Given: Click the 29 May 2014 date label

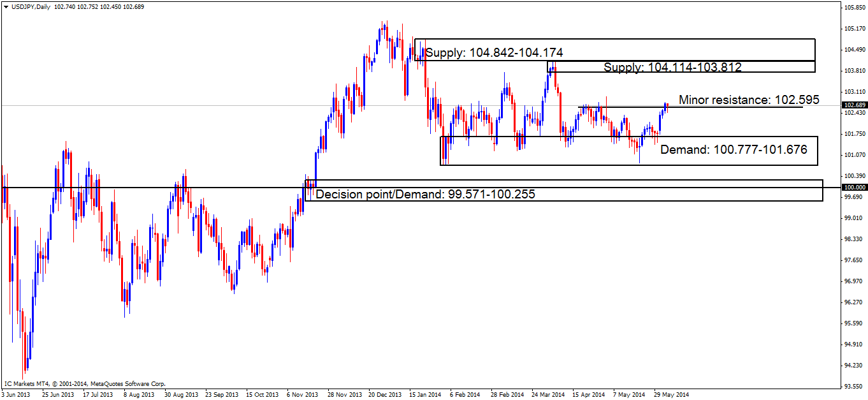Looking at the screenshot, I should (670, 395).
